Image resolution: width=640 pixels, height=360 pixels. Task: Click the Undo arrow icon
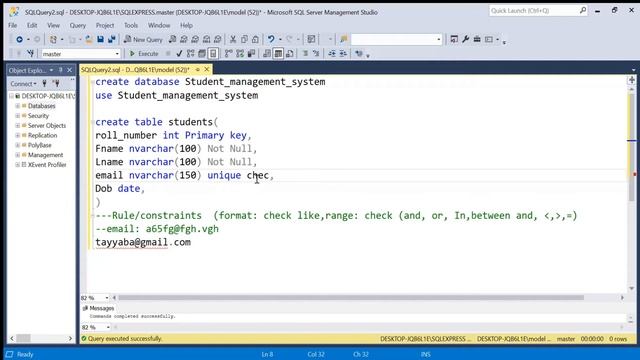271,39
